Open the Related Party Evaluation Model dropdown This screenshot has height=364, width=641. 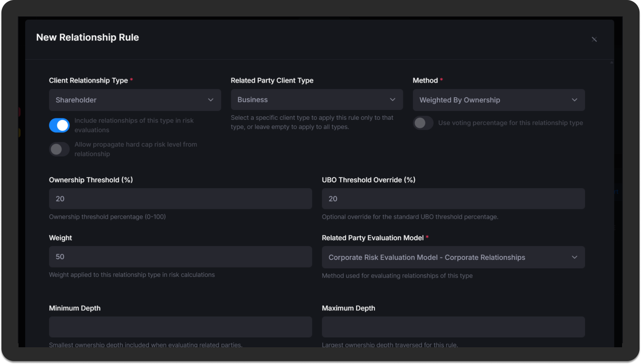pyautogui.click(x=453, y=257)
